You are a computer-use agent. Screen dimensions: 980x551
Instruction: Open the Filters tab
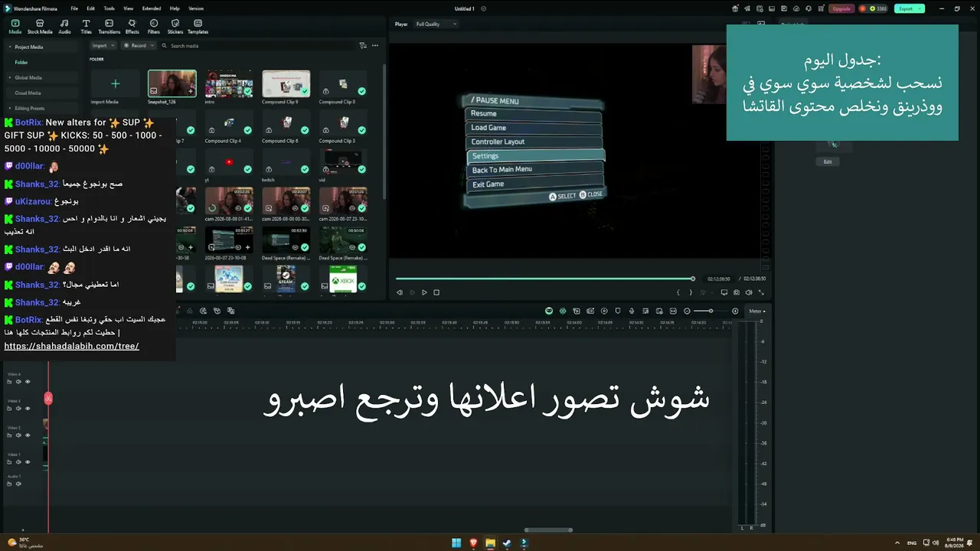(154, 27)
